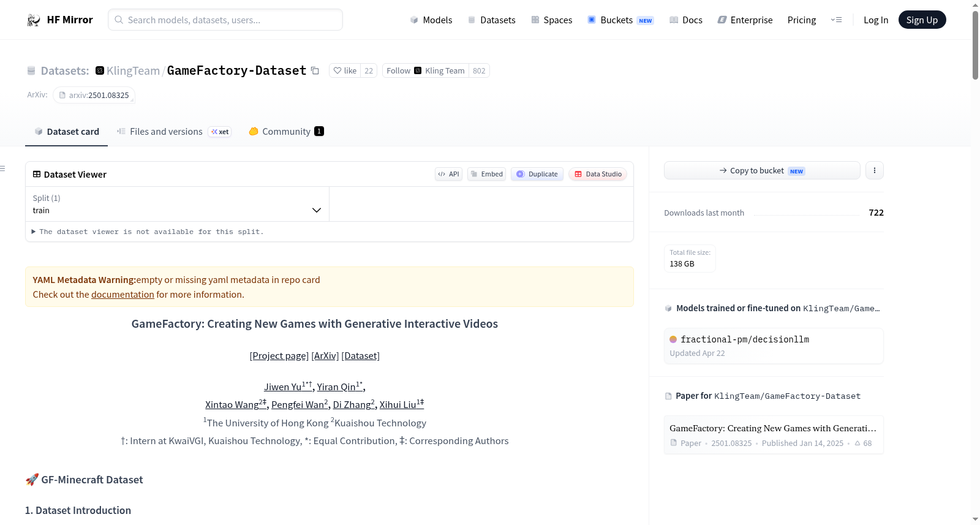The height and width of the screenshot is (525, 980).
Task: Click the fractional-pm model avatar icon
Action: (x=673, y=339)
